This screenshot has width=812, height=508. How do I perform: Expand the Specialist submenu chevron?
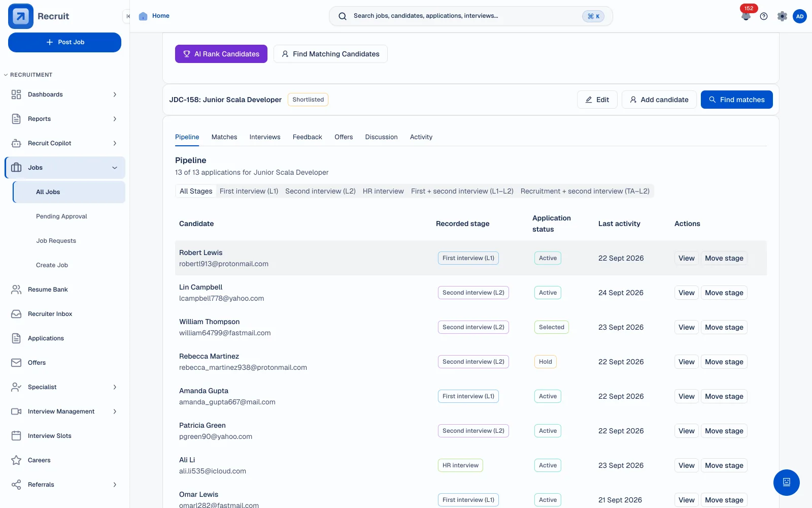115,387
